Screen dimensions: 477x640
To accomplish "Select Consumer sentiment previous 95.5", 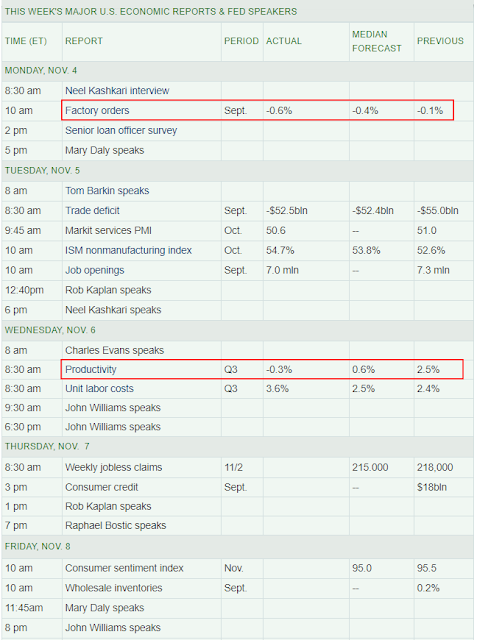I will pos(427,568).
